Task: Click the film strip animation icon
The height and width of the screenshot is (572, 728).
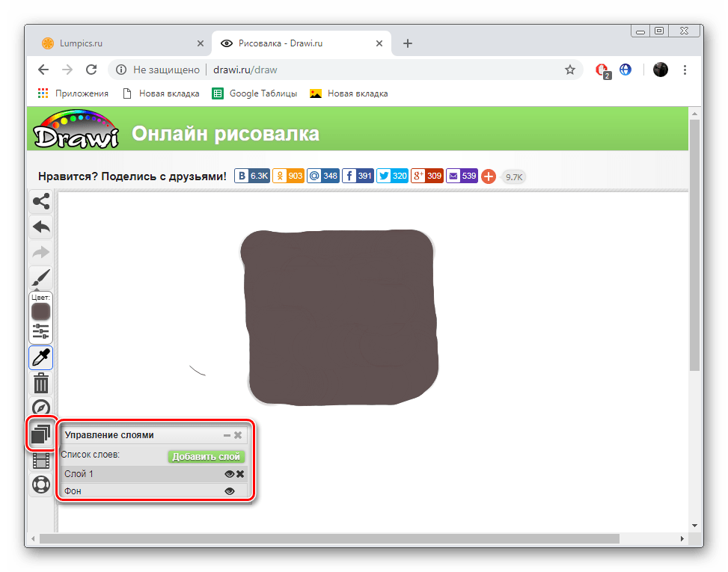Action: (x=40, y=460)
